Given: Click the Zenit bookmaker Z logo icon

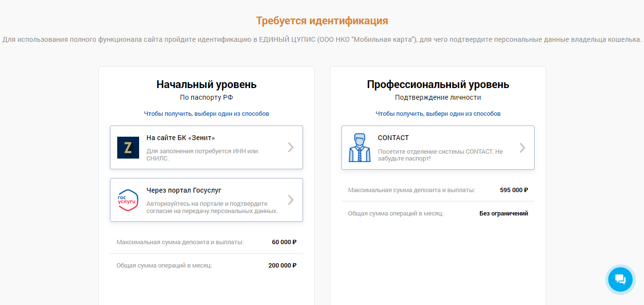Looking at the screenshot, I should coord(128,147).
